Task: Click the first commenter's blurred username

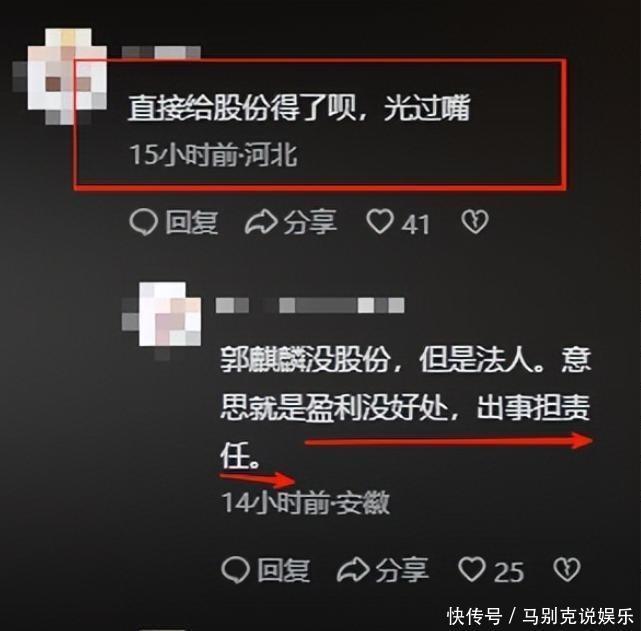Action: [161, 53]
